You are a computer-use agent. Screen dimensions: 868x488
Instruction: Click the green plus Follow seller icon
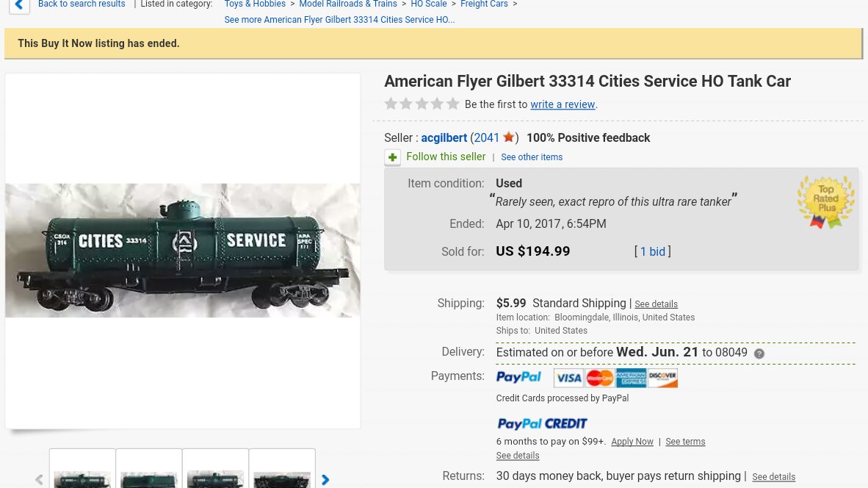pos(392,157)
